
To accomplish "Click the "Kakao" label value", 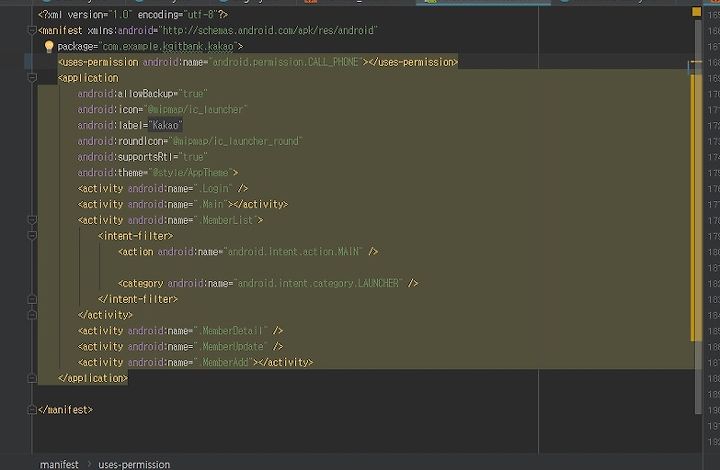I will click(x=165, y=125).
